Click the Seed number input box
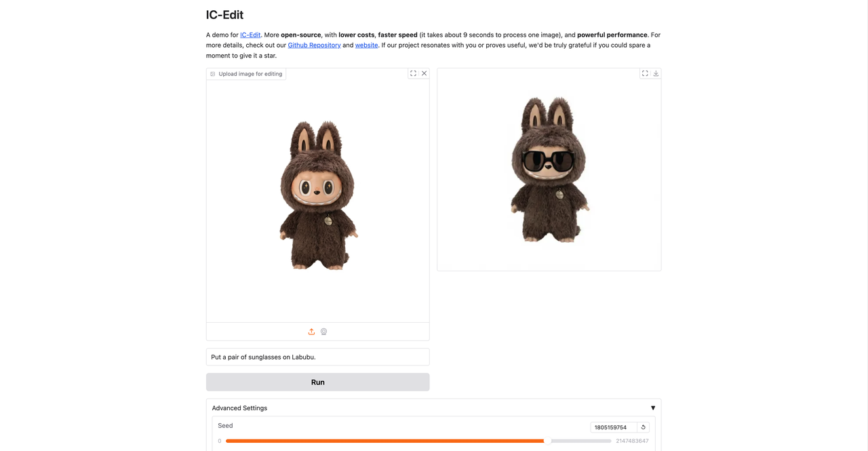 (x=614, y=427)
